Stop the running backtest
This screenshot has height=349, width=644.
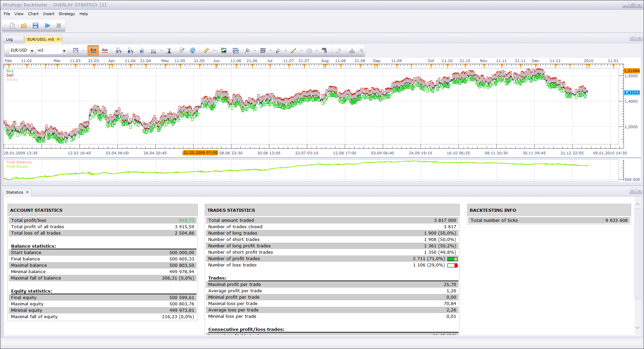click(x=59, y=26)
